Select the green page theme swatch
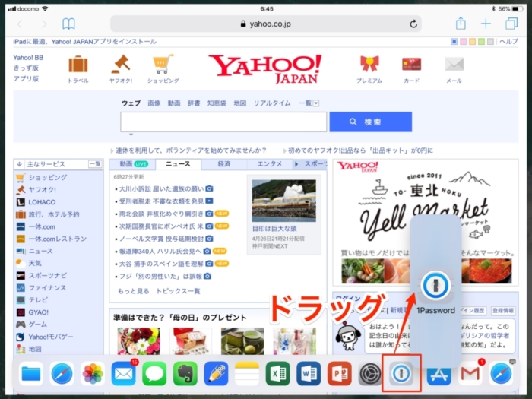This screenshot has height=399, width=532. point(481,41)
